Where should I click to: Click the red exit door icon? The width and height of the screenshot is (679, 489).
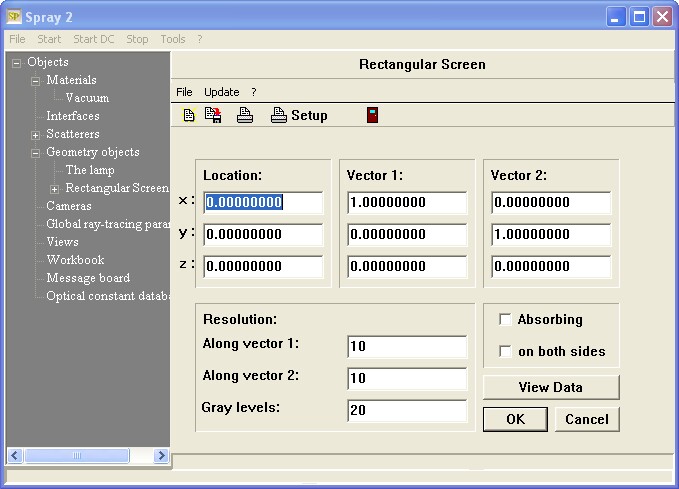pyautogui.click(x=372, y=116)
